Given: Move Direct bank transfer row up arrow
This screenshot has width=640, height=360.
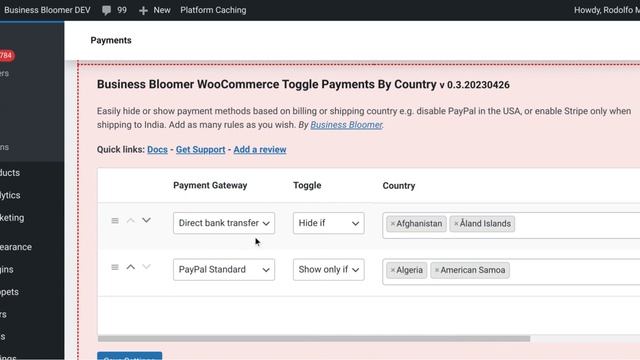Looking at the screenshot, I should 131,220.
